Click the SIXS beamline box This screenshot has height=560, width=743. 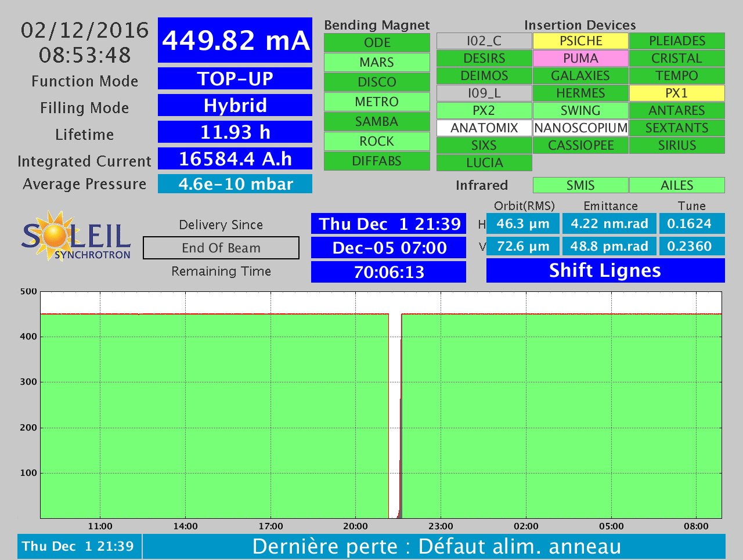point(484,145)
